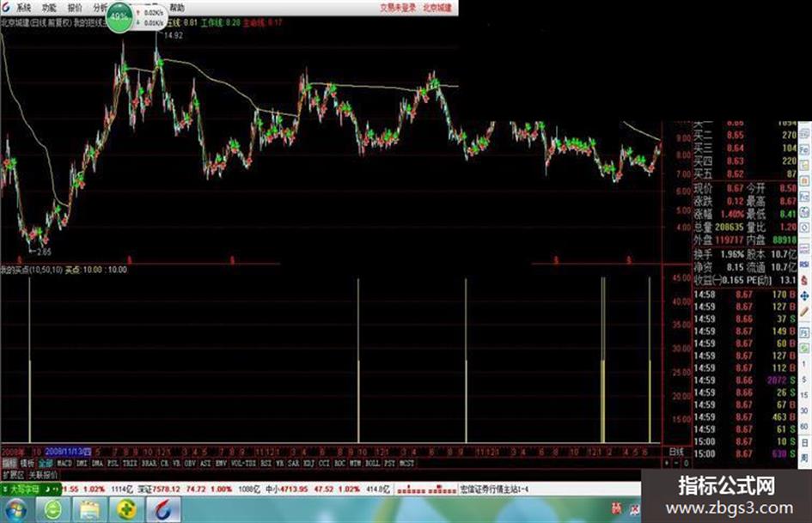The height and width of the screenshot is (523, 812).
Task: Click the RSI icon in the right sidebar
Action: click(x=805, y=265)
